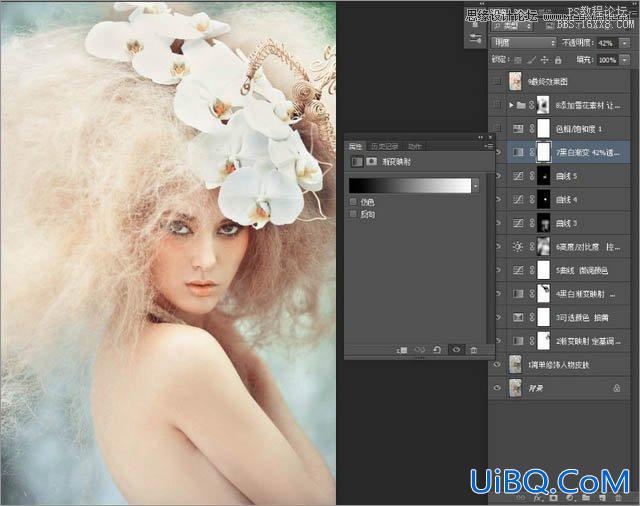Image resolution: width=640 pixels, height=506 pixels.
Task: Select the mask icon in properties panel
Action: [x=371, y=162]
